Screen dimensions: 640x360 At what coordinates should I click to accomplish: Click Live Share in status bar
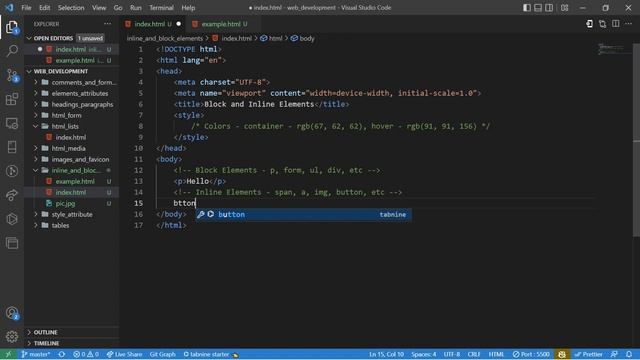click(x=124, y=354)
